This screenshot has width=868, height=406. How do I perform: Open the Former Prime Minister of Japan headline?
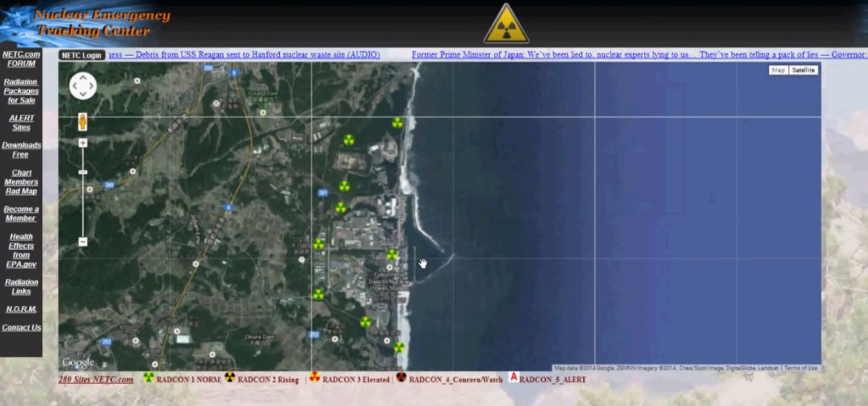point(639,54)
